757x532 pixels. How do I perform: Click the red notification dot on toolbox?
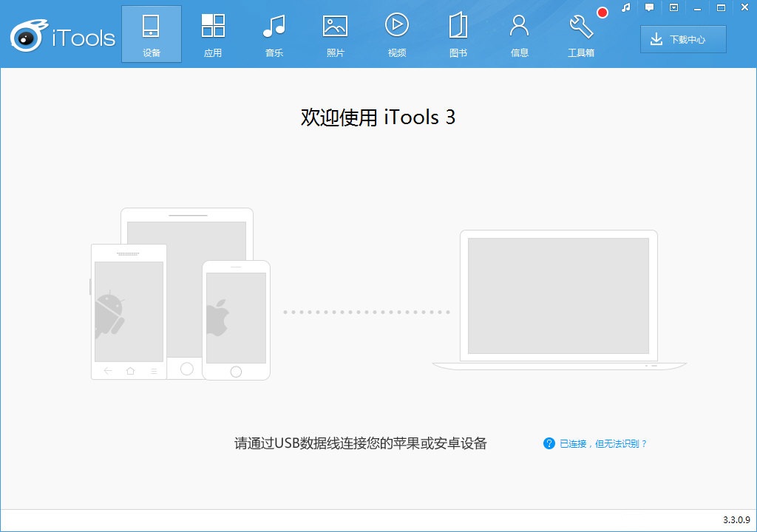602,13
